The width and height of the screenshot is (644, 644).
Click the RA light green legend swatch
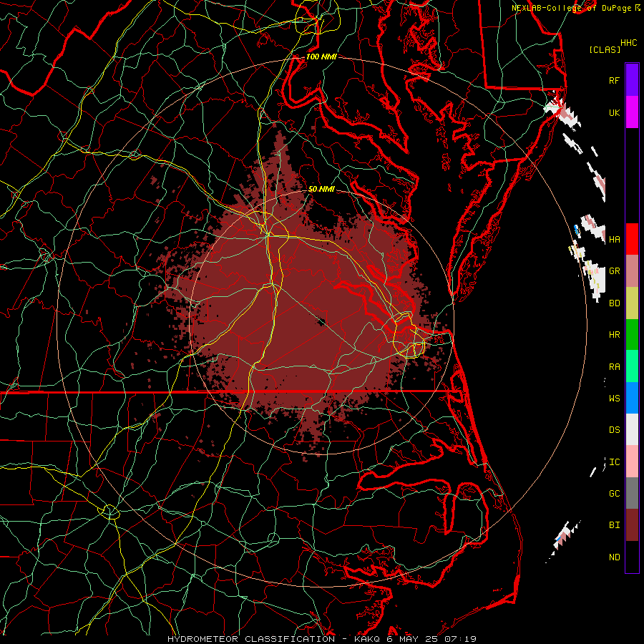click(x=632, y=366)
